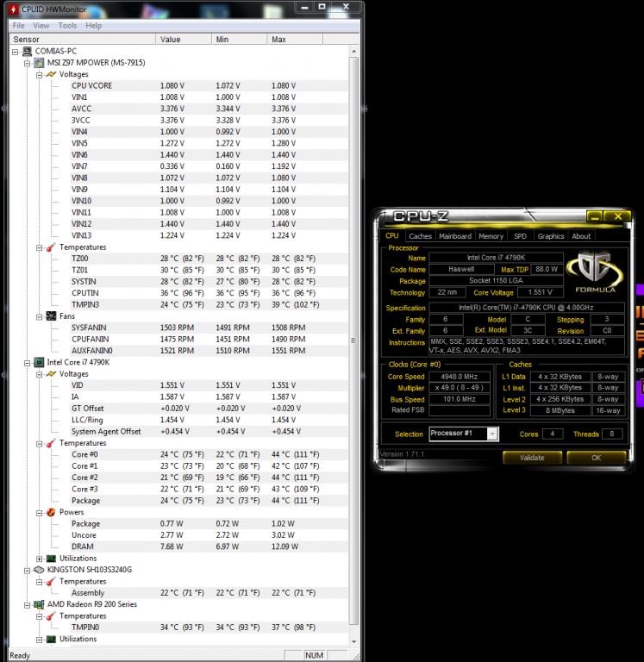This screenshot has width=644, height=662.
Task: Collapse the motherboard Temperatures group
Action: click(x=40, y=248)
